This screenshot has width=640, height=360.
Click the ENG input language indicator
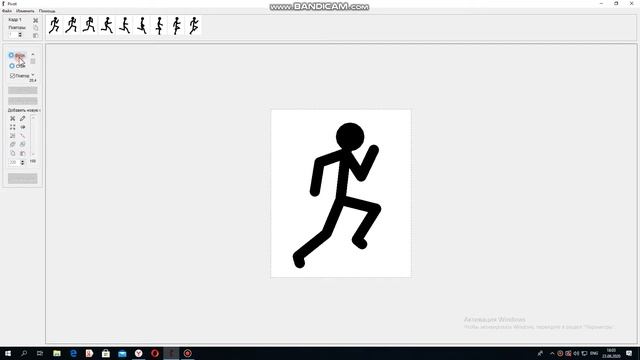pos(594,353)
